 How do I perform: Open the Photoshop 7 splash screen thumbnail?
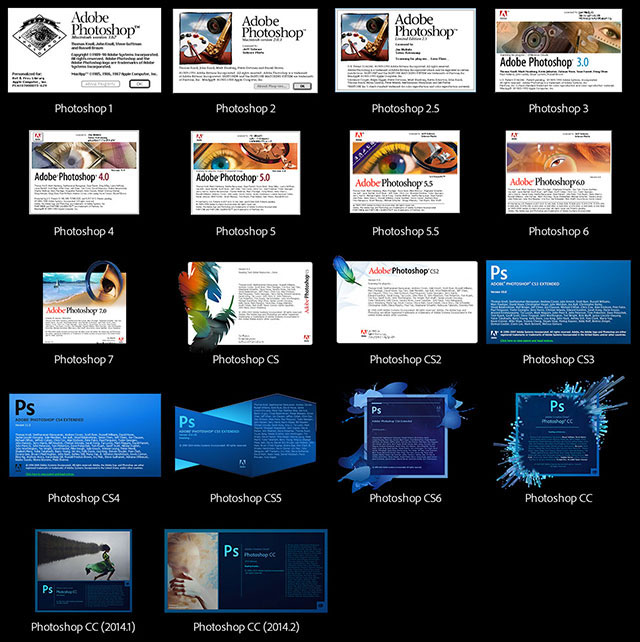click(84, 302)
